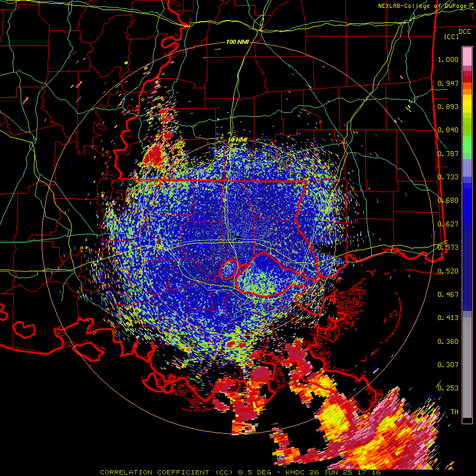Click the [CC] units label
Image resolution: width=476 pixels, height=476 pixels.
(x=452, y=36)
